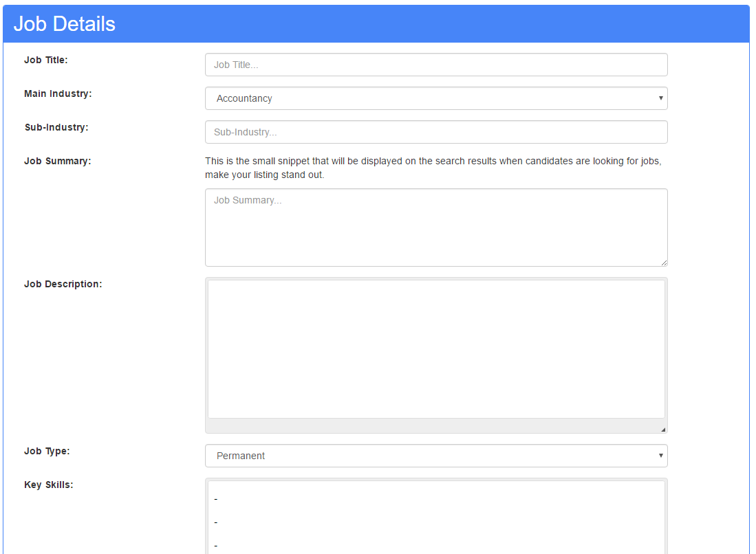Click the 'Sub-Industry:' label
Screen dimensions: 756x554
point(56,127)
